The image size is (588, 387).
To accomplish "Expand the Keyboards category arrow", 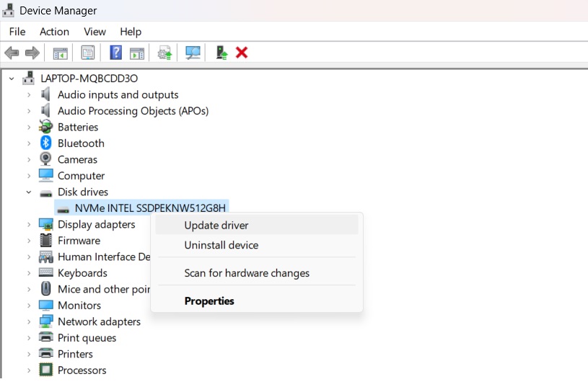I will coord(29,272).
